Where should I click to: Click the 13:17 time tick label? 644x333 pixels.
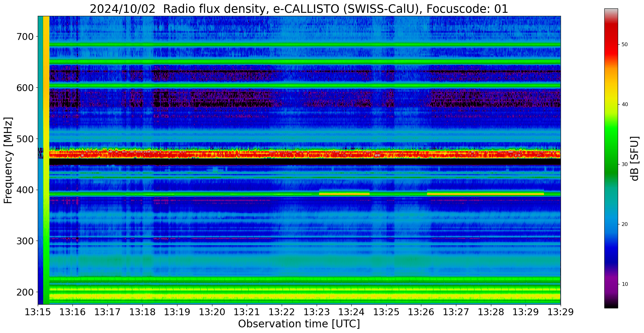pyautogui.click(x=108, y=312)
